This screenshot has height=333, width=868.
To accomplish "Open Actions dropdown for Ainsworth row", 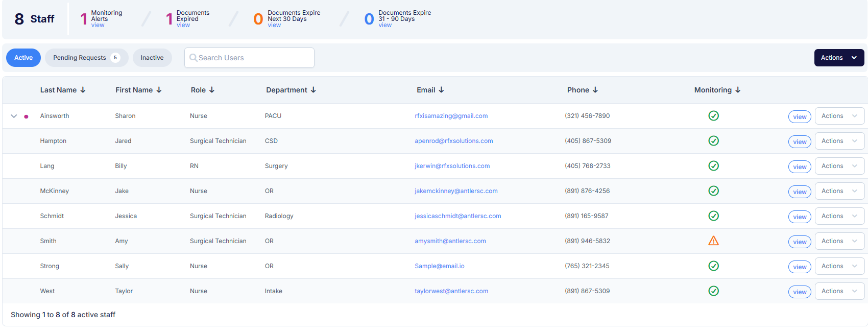I will 839,116.
